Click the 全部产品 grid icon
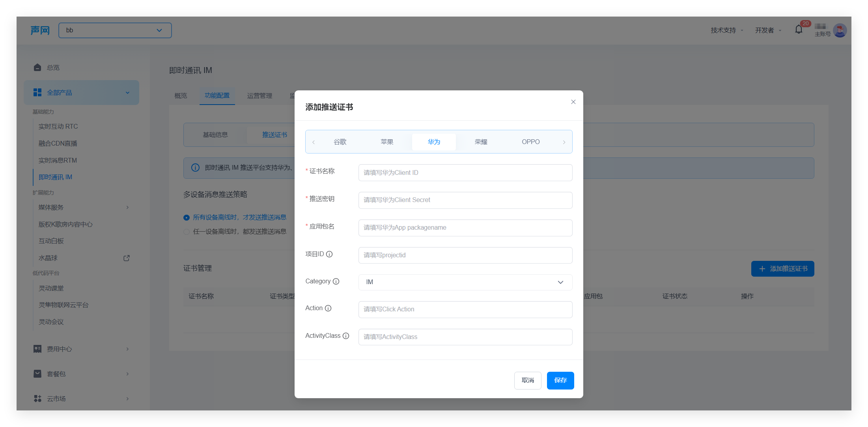868x427 pixels. 37,92
